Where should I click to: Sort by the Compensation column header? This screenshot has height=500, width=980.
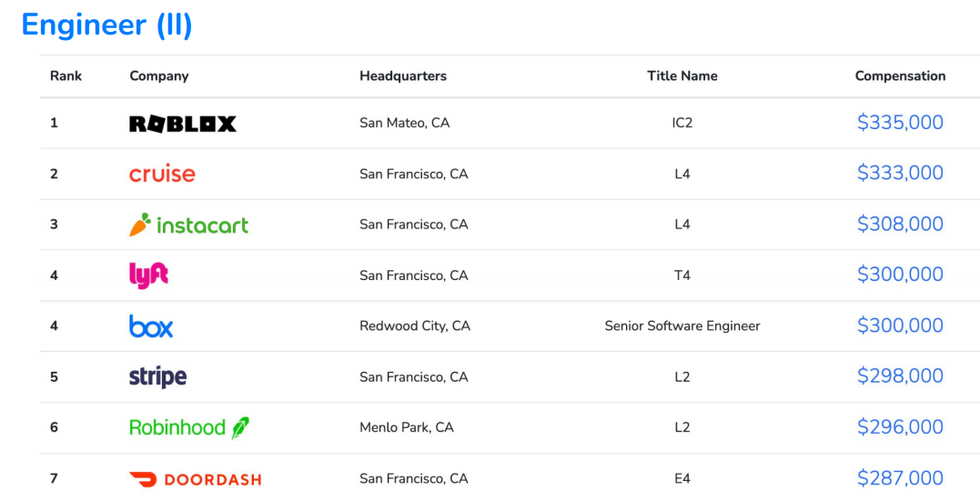tap(900, 76)
